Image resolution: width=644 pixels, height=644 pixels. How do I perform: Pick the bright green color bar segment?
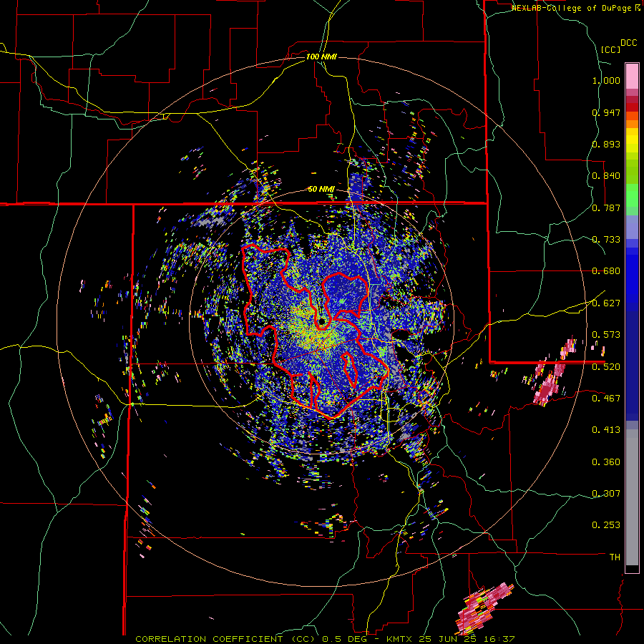point(632,195)
